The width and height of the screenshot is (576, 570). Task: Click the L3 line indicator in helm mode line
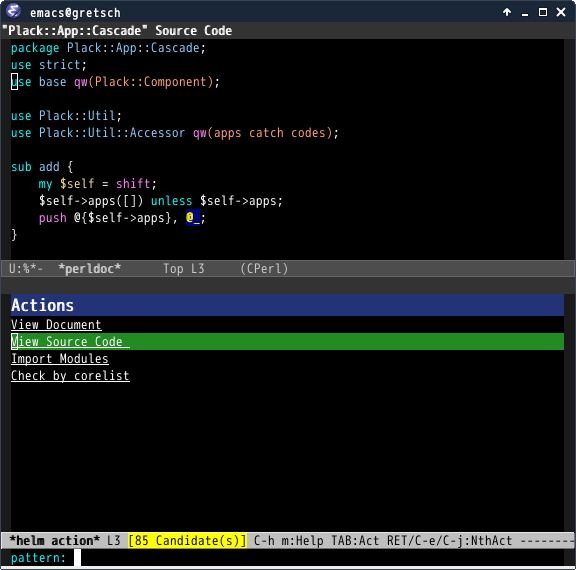114,541
